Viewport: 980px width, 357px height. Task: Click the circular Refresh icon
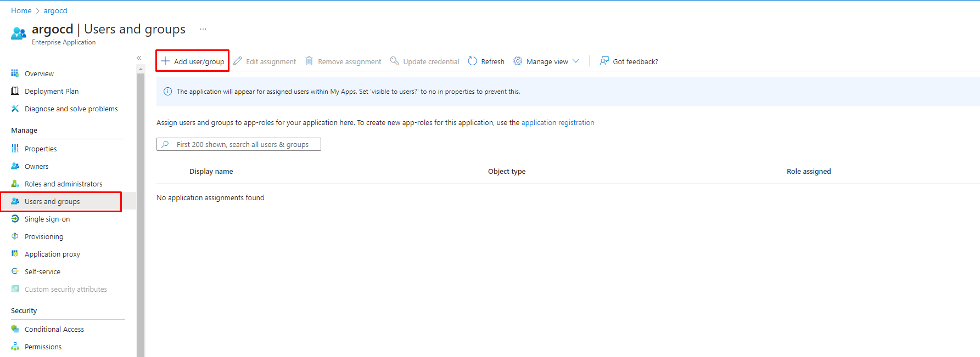click(x=472, y=61)
